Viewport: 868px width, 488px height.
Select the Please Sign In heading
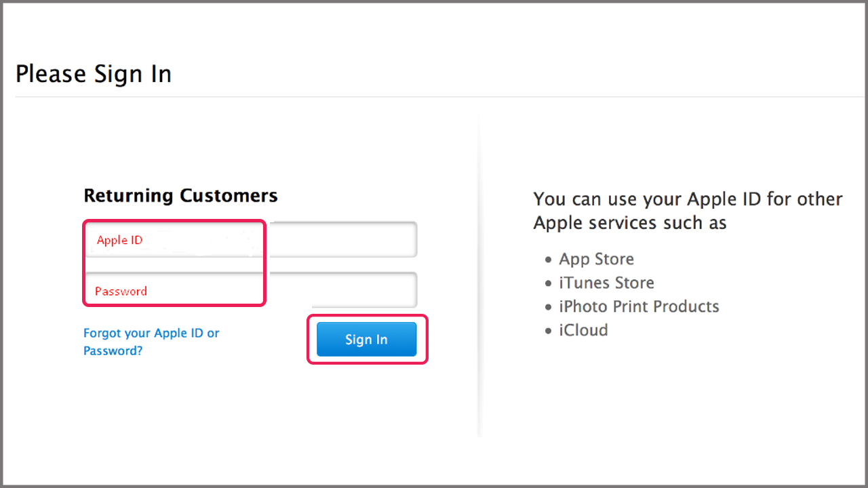point(93,73)
